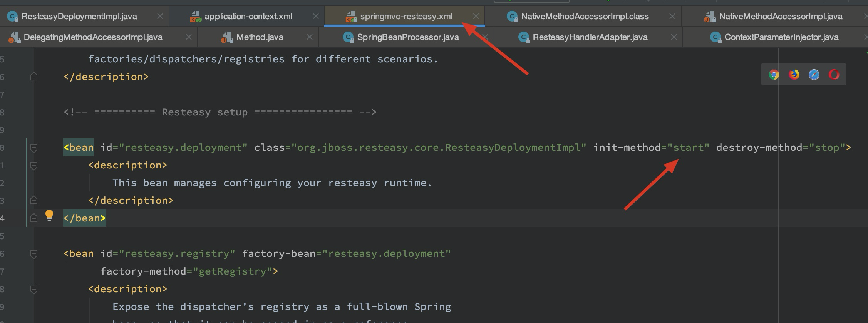Open file preview in Chrome browser
Viewport: 868px width, 323px height.
coord(774,75)
